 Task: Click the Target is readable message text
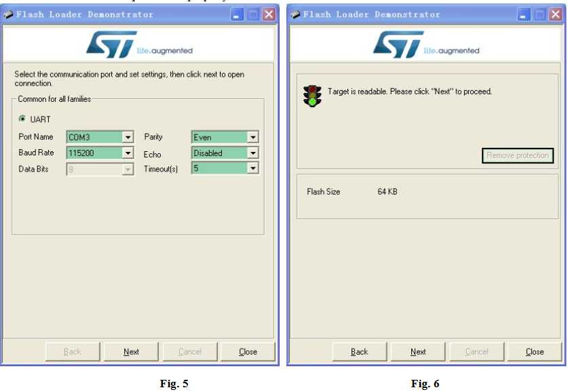(x=410, y=91)
